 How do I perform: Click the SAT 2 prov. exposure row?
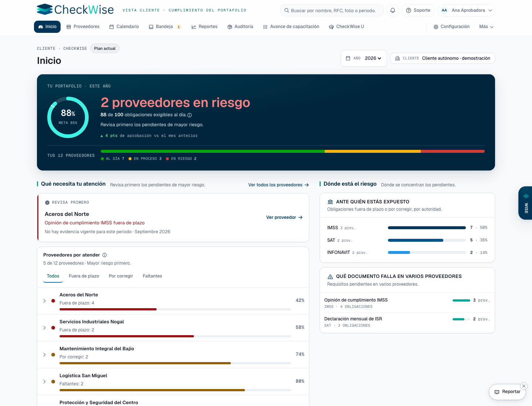click(x=407, y=240)
